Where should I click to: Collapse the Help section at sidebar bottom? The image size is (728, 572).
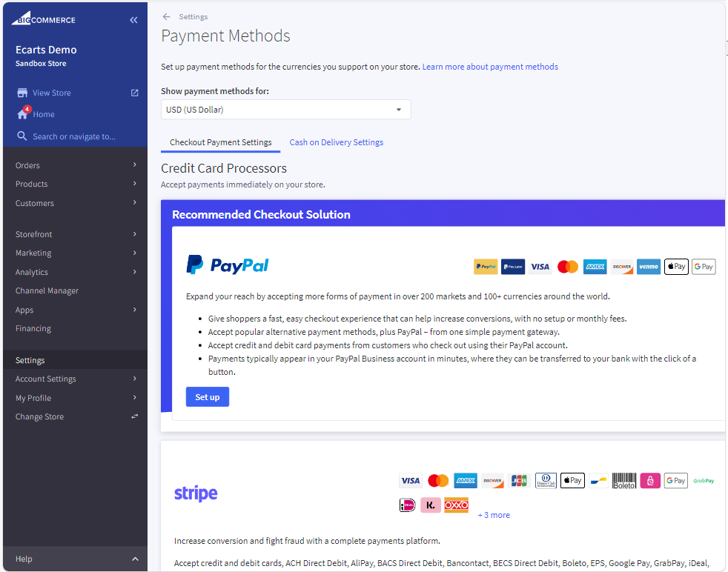[134, 559]
